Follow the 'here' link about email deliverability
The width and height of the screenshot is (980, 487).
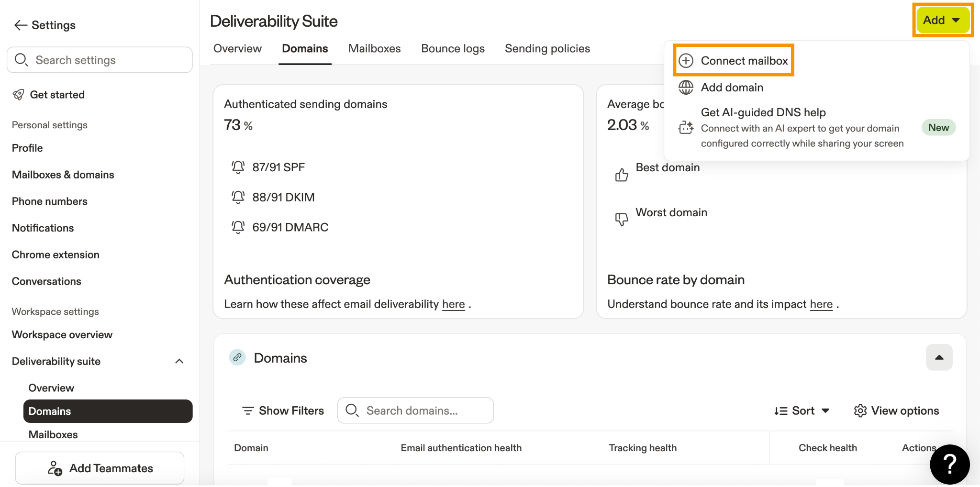[453, 304]
